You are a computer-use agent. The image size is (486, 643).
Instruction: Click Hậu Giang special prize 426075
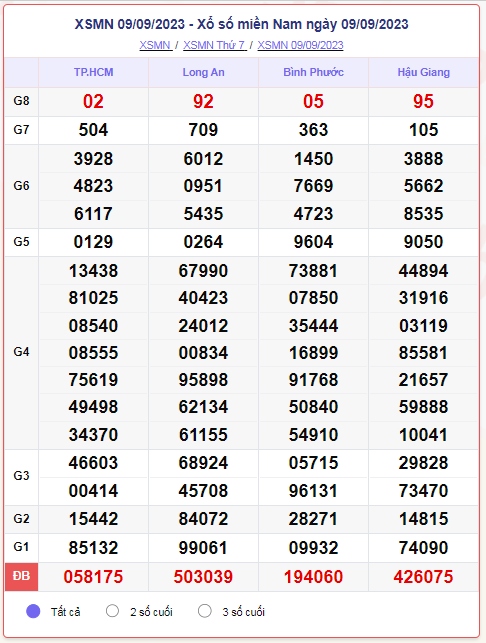click(423, 577)
